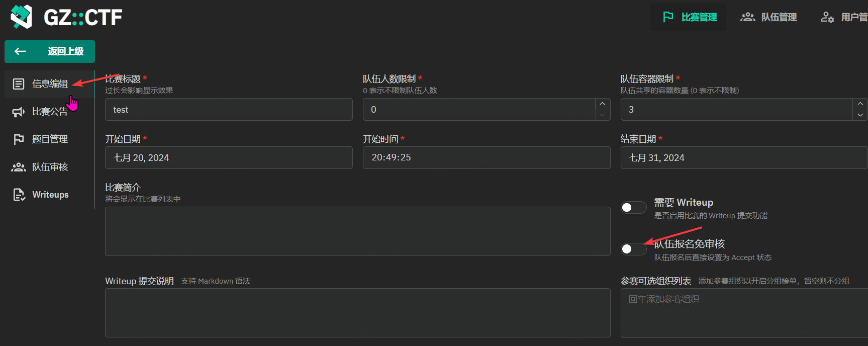868x346 pixels.
Task: Increase 队伍容器限制 with up arrow
Action: tap(860, 104)
